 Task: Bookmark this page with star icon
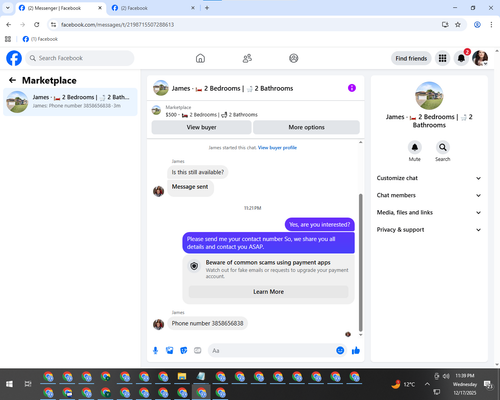click(x=458, y=25)
